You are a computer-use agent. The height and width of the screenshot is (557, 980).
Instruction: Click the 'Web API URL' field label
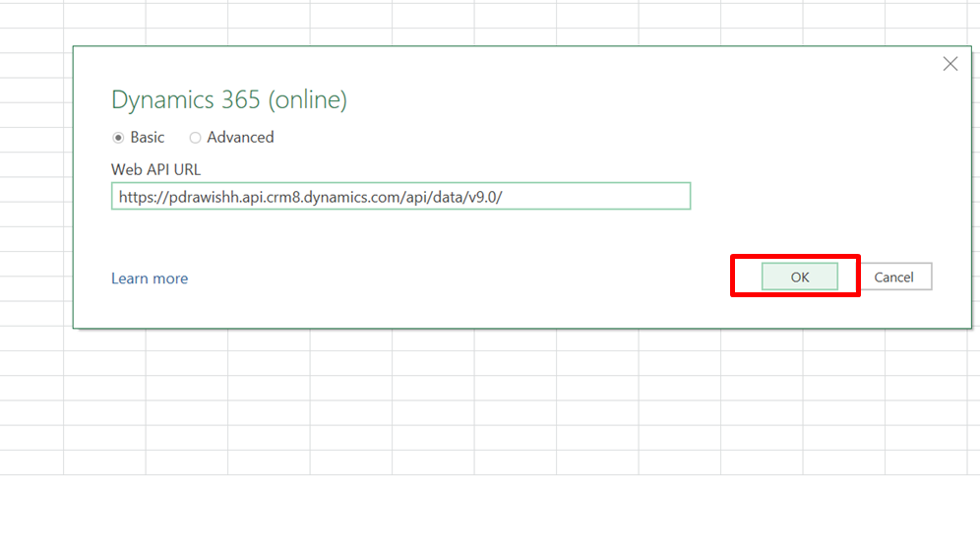pyautogui.click(x=155, y=169)
